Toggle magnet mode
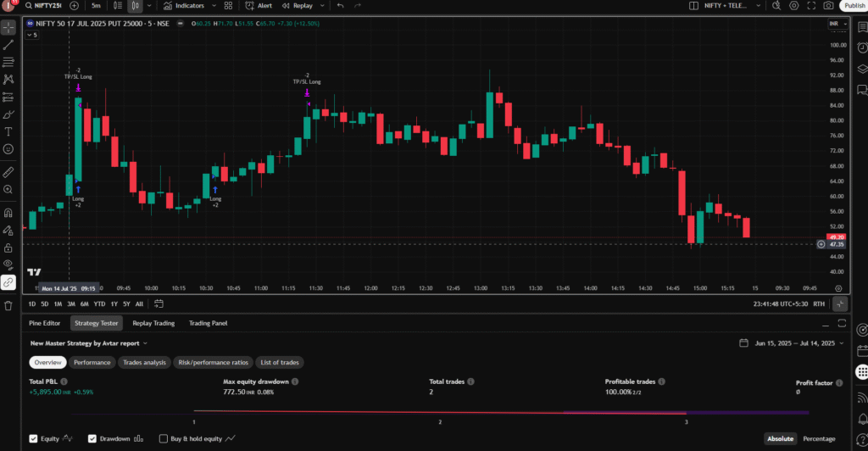This screenshot has width=868, height=451. click(8, 213)
